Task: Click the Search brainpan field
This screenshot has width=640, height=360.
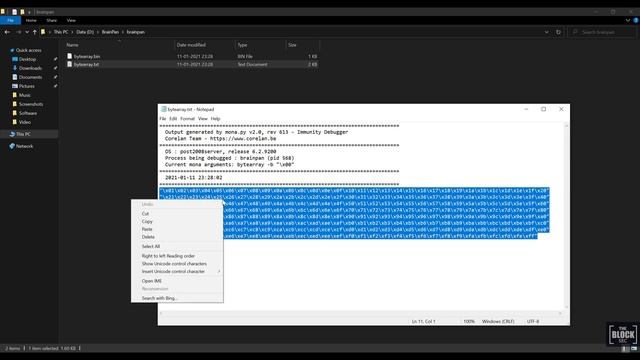Action: 601,32
